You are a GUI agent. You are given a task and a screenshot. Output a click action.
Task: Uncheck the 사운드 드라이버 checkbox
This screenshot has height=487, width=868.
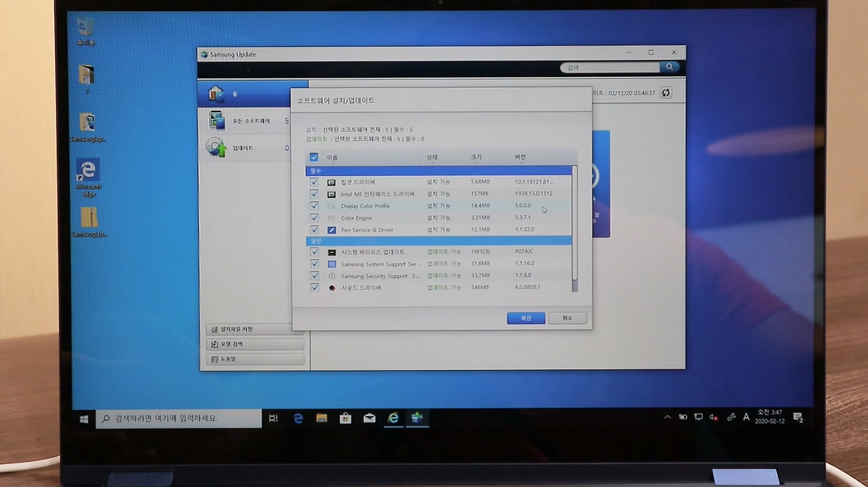coord(314,287)
